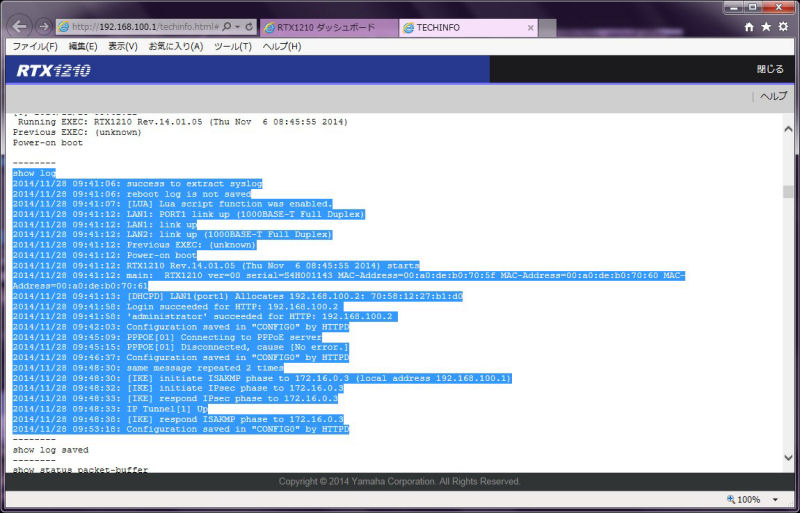The height and width of the screenshot is (513, 800).
Task: Click the 閉じる button in header
Action: click(769, 70)
